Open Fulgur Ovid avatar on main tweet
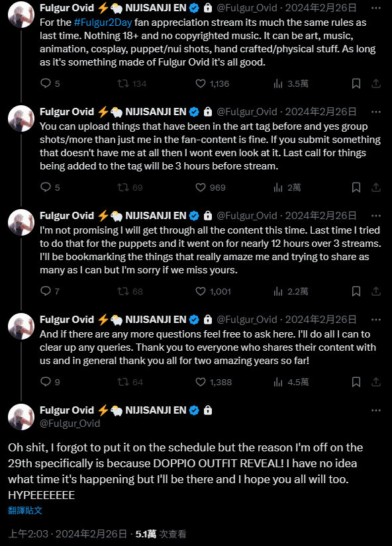Screen dimensions: 392x546 [21, 417]
